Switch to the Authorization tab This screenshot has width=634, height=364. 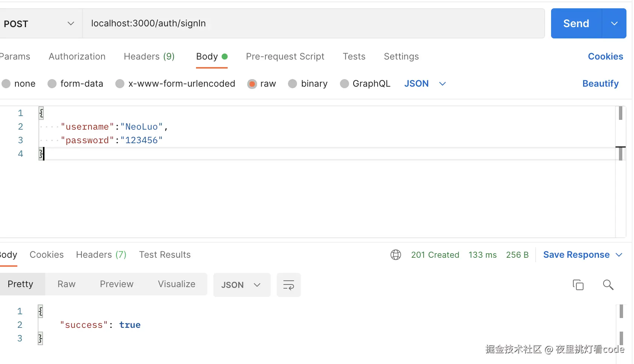77,57
